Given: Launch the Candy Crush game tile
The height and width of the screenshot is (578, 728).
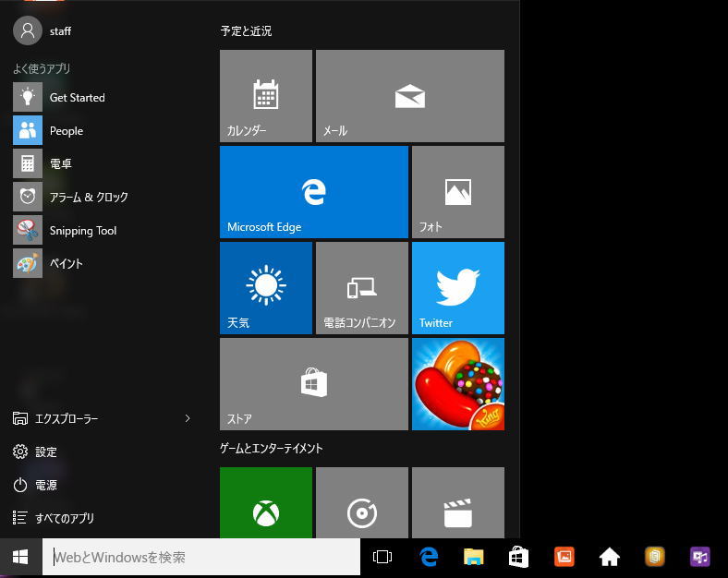Looking at the screenshot, I should tap(458, 384).
